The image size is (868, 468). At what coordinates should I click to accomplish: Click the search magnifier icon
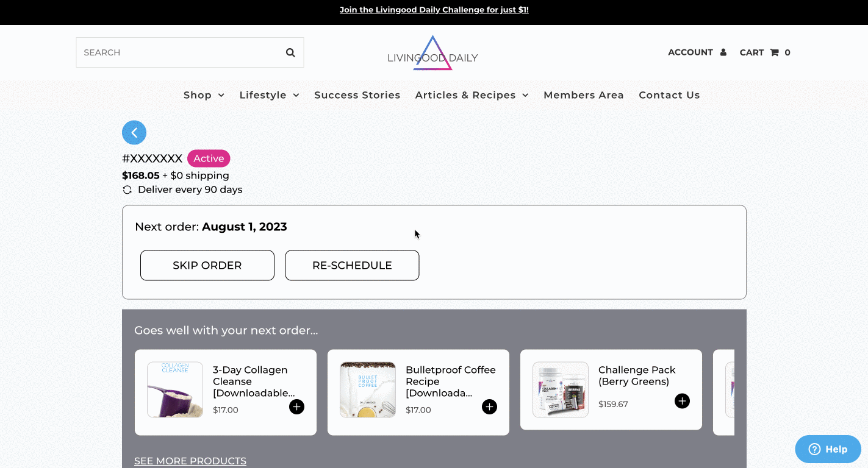[x=290, y=52]
